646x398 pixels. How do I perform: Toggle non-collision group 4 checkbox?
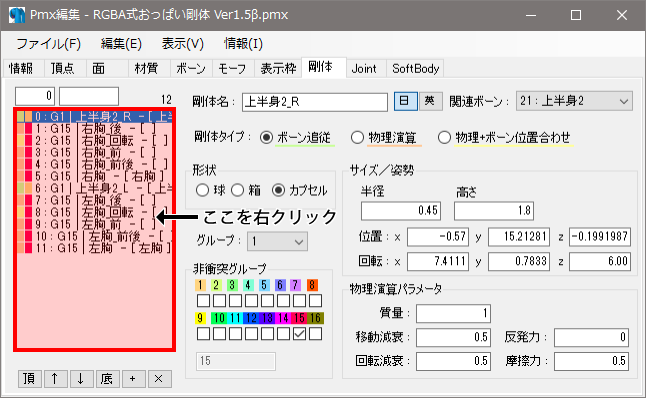[x=251, y=301]
